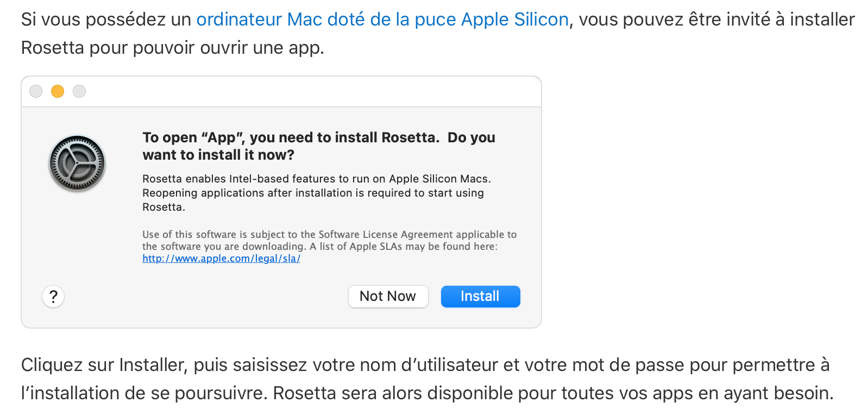The height and width of the screenshot is (415, 868).
Task: Click the leftmost gray close window button
Action: pos(36,91)
